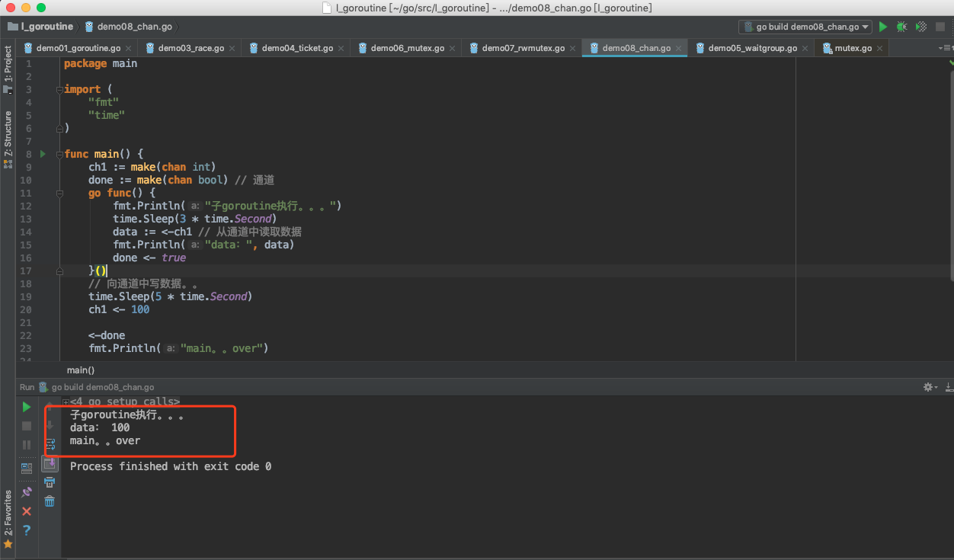
Task: Click the green Run button in top toolbar
Action: (883, 27)
